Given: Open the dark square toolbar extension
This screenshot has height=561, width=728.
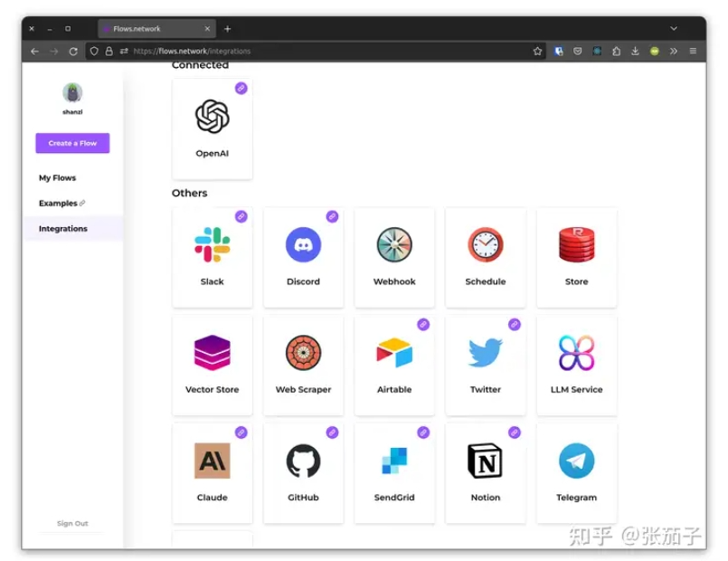Looking at the screenshot, I should pos(597,51).
